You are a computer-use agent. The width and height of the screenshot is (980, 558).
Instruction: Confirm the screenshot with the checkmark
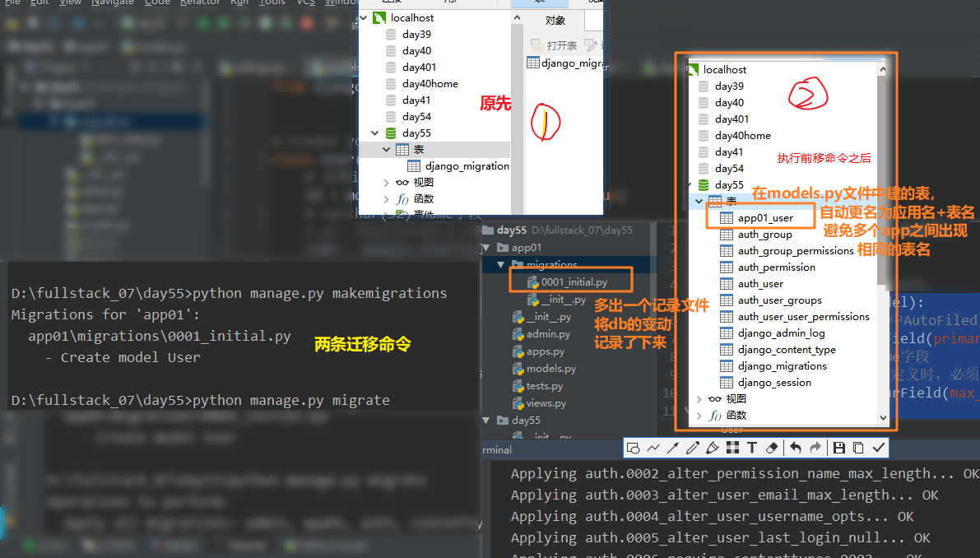(879, 448)
